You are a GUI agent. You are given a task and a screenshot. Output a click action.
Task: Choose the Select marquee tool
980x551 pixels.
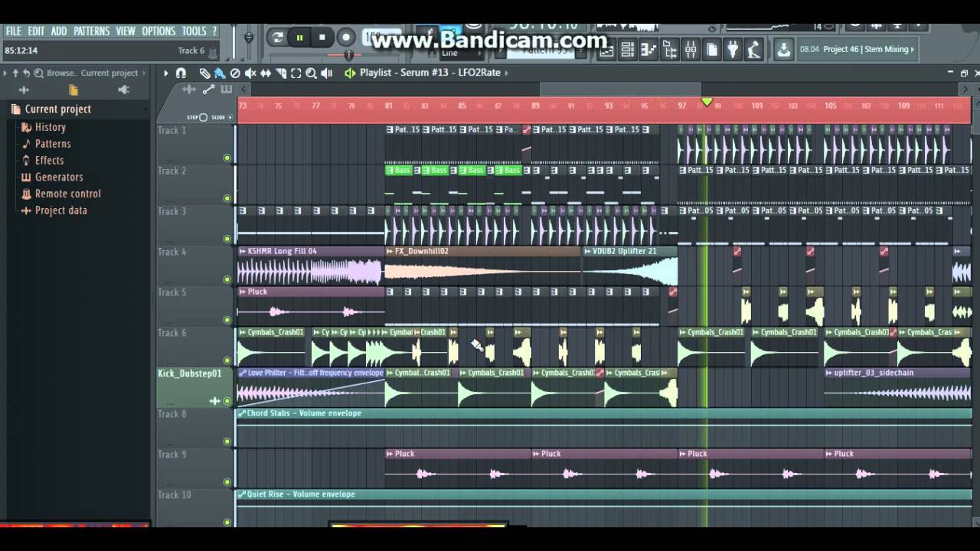296,73
